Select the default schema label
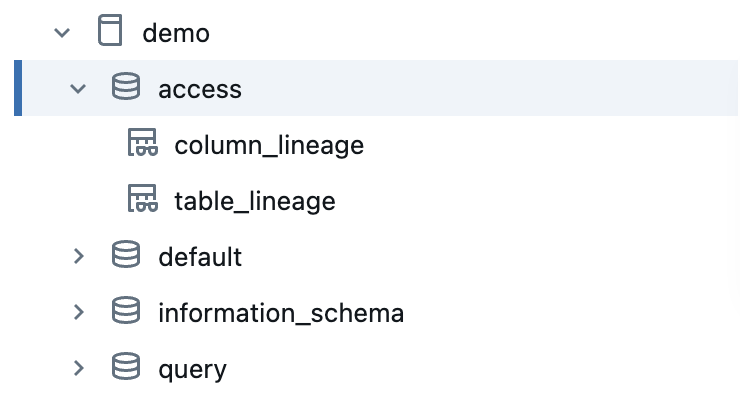 (x=200, y=257)
